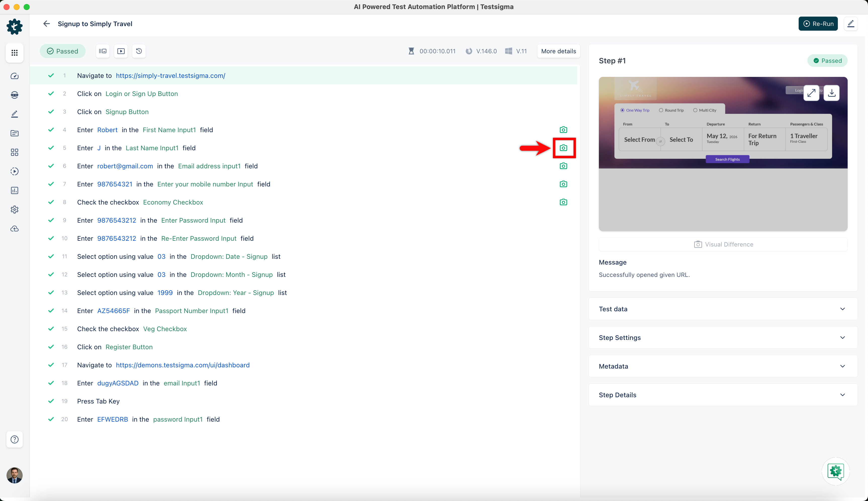Click the message text Successfully opened given URL
Screen dimensions: 868x501
(x=644, y=275)
